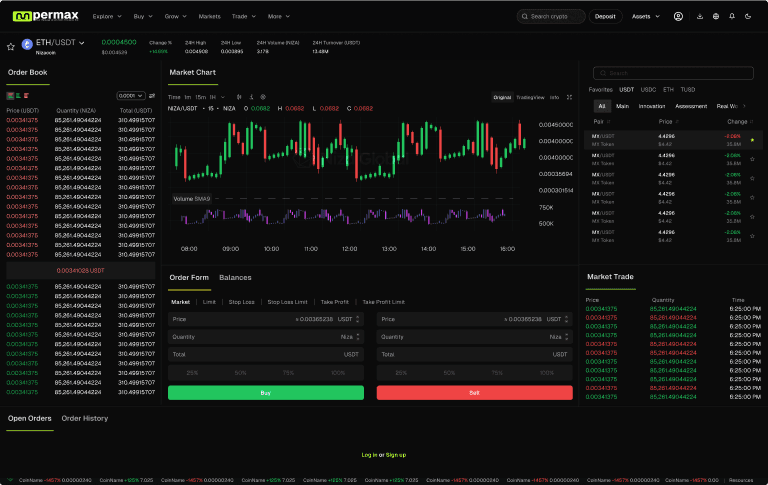Click the Log in link

coord(369,455)
